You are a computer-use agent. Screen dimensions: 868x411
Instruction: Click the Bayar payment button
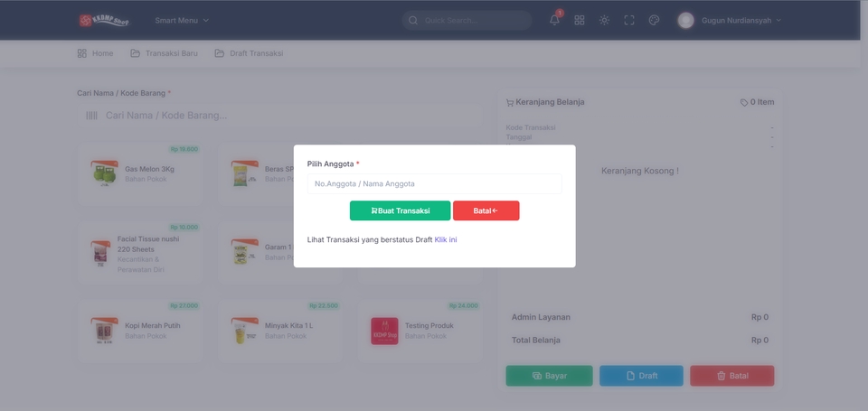tap(549, 376)
